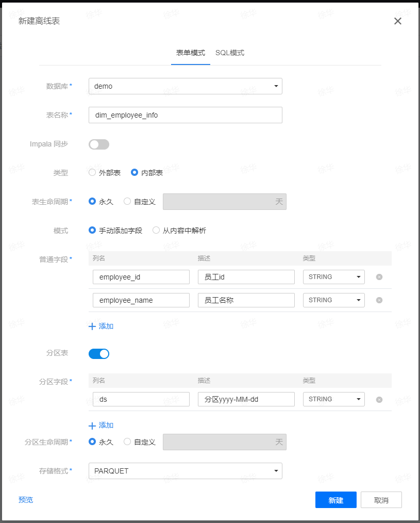Switch to SQL模式 tab
Viewport: 420px width, 523px height.
coord(230,53)
